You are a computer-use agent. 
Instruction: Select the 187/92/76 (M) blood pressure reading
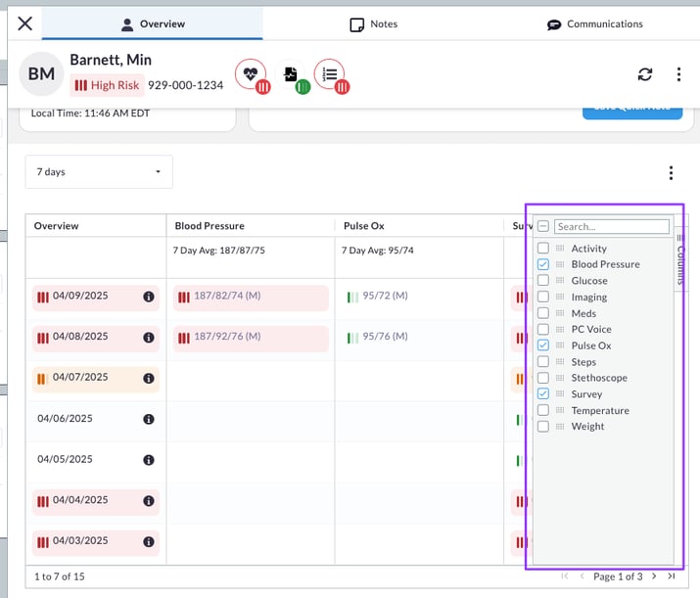tap(251, 338)
